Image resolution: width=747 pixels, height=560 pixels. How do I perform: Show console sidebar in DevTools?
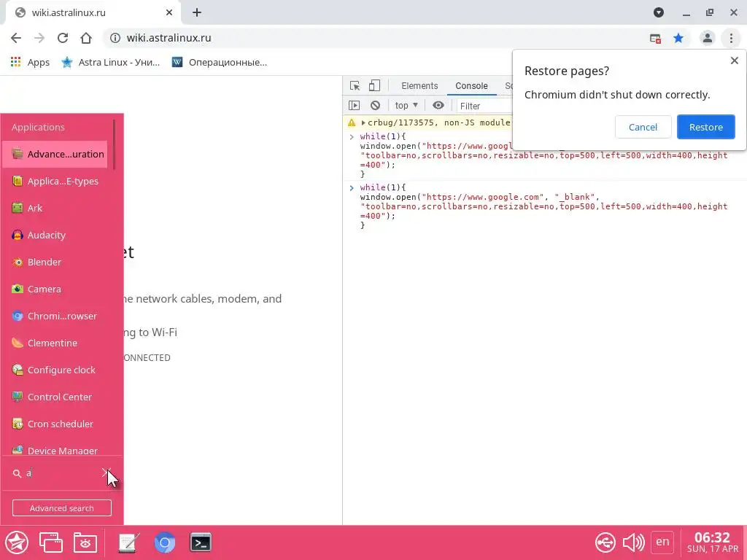pos(354,106)
